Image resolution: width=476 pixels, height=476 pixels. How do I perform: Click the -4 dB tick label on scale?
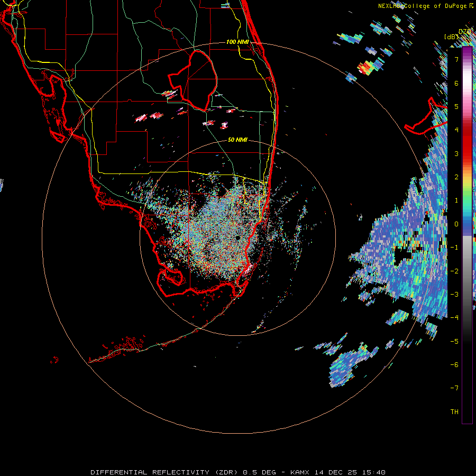[x=454, y=317]
